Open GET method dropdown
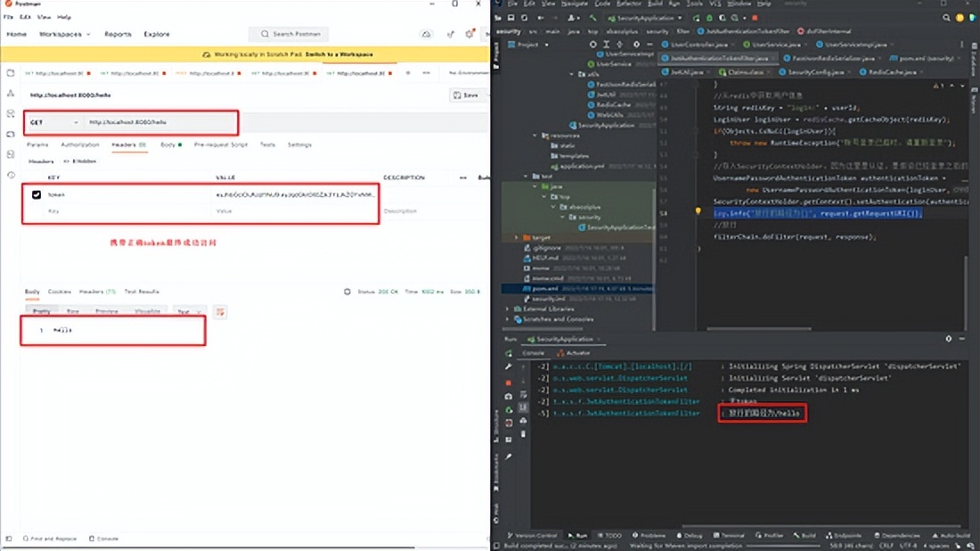980x551 pixels. click(x=53, y=122)
